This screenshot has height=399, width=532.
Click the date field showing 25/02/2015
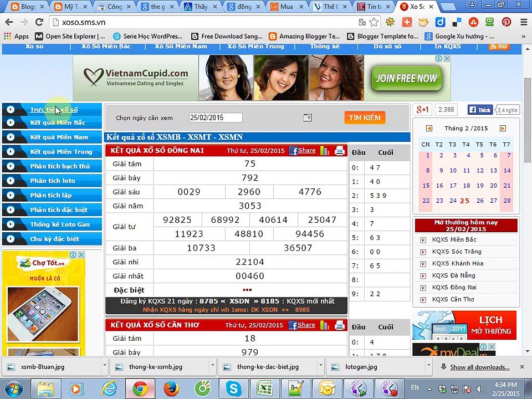(x=216, y=117)
